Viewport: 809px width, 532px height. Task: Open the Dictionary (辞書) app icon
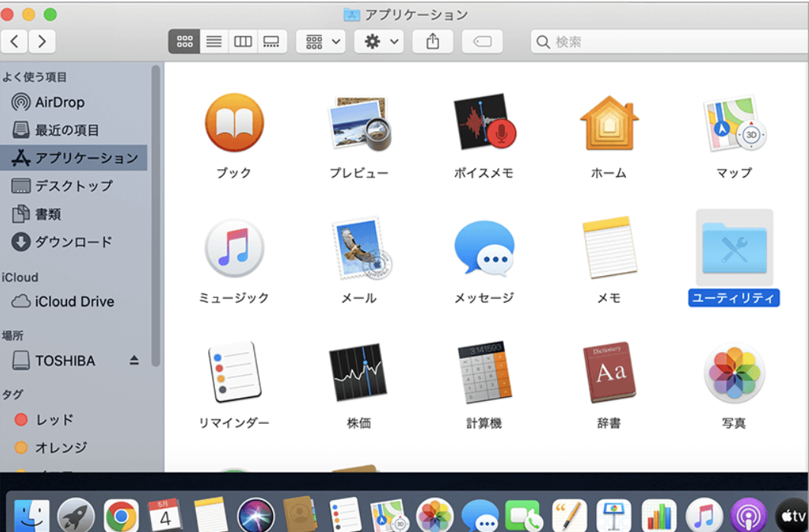[608, 373]
